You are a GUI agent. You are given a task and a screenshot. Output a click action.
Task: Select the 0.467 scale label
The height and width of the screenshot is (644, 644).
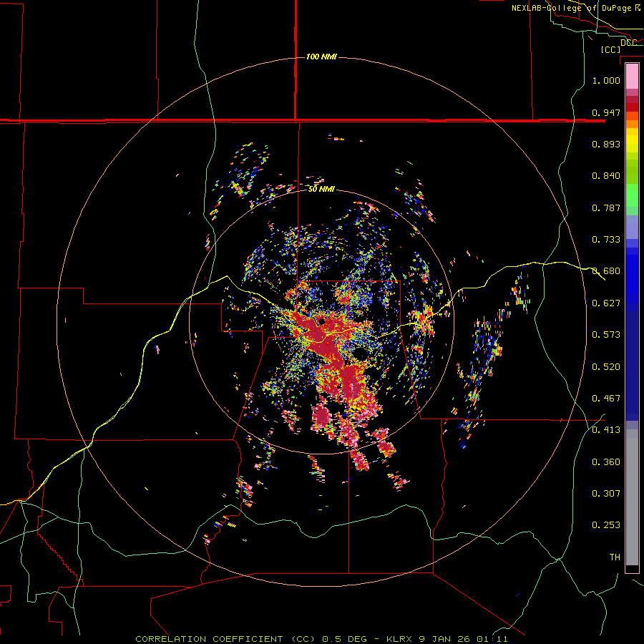pyautogui.click(x=606, y=399)
